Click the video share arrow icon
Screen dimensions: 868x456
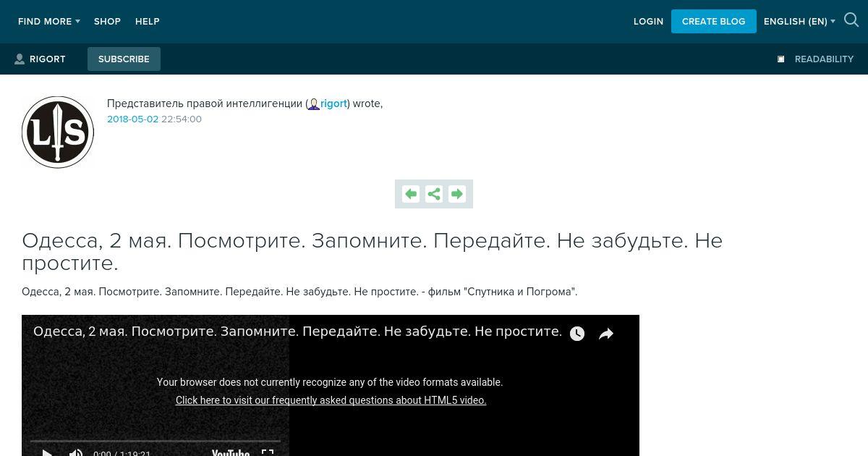pyautogui.click(x=606, y=334)
